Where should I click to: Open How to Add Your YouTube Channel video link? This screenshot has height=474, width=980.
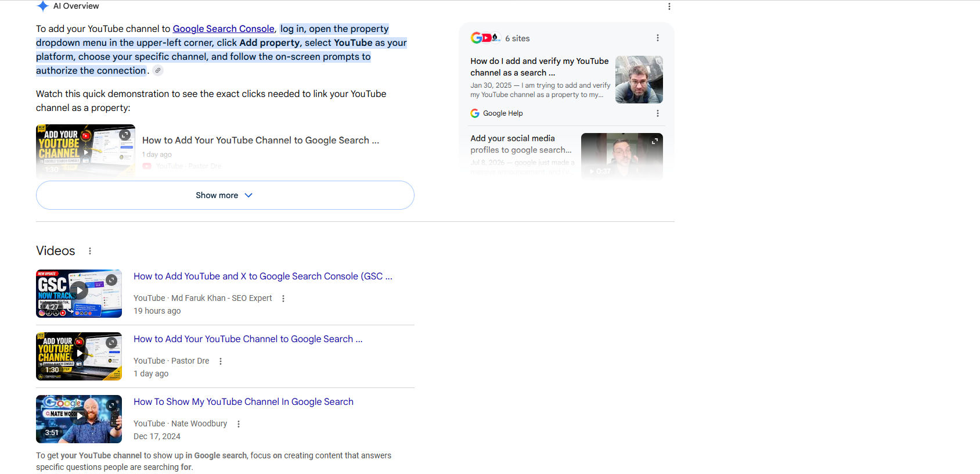click(248, 339)
